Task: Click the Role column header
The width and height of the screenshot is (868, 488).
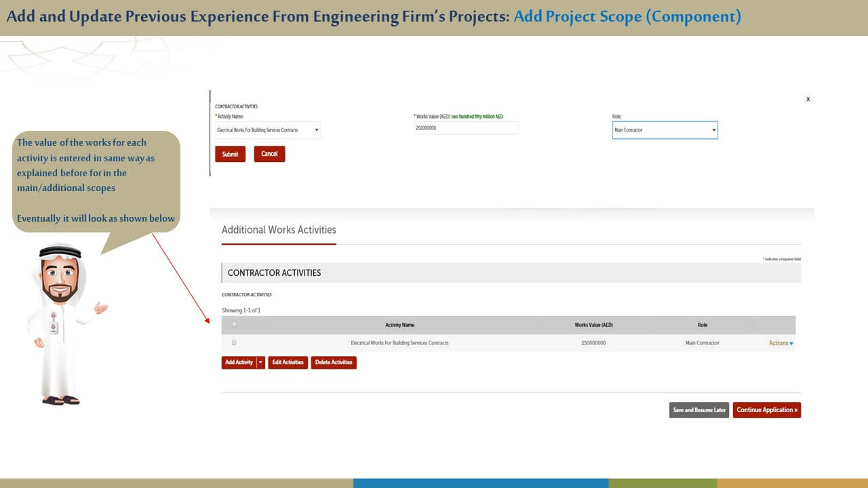Action: click(702, 325)
